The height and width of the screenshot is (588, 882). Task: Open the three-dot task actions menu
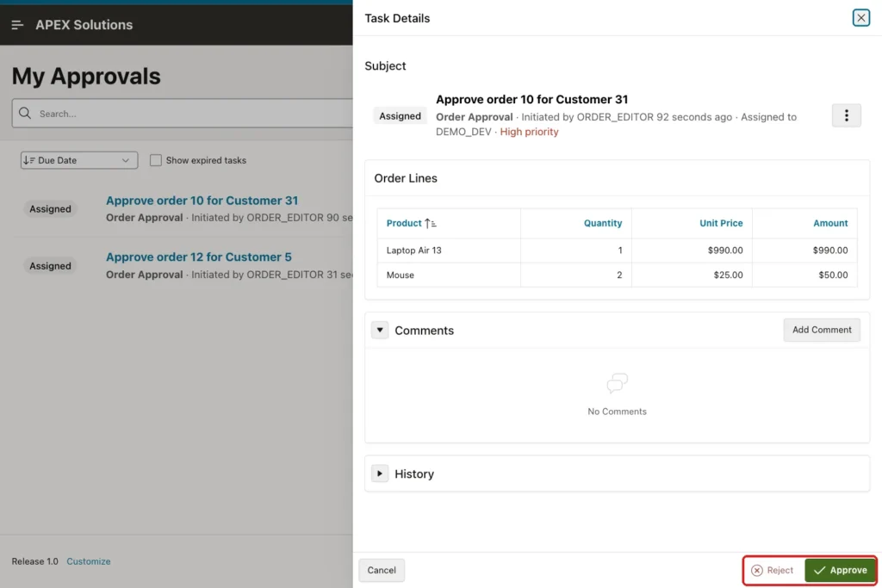point(846,115)
